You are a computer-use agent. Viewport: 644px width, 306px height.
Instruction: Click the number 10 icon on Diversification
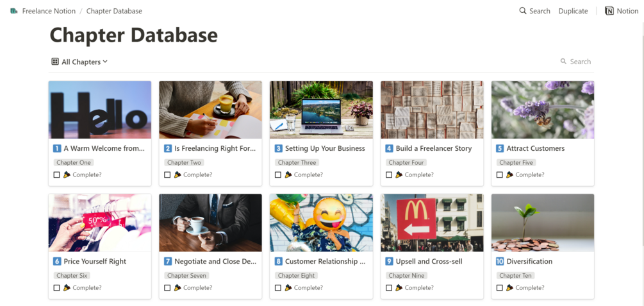[500, 261]
